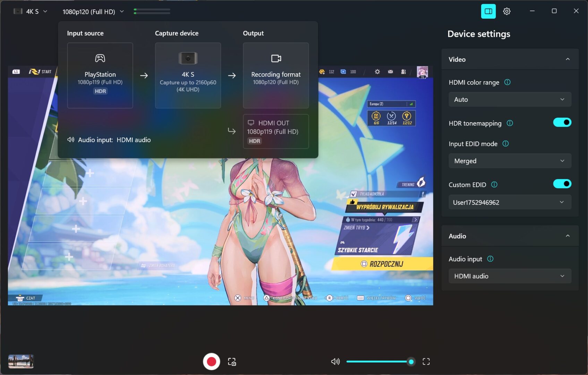Mute audio with the speaker icon
Image resolution: width=588 pixels, height=375 pixels.
tap(335, 361)
